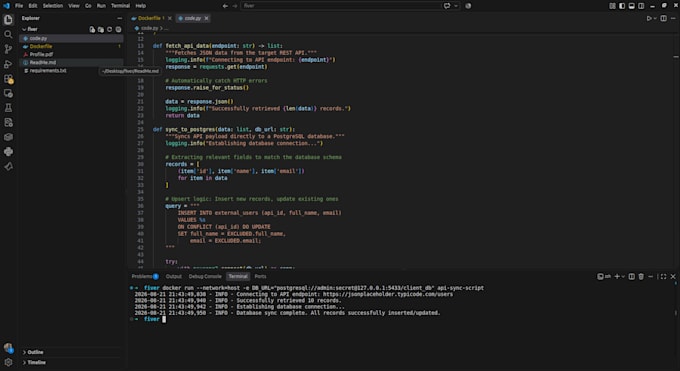Toggle the secondary sidebar visibility
680x371 pixels.
pos(641,6)
